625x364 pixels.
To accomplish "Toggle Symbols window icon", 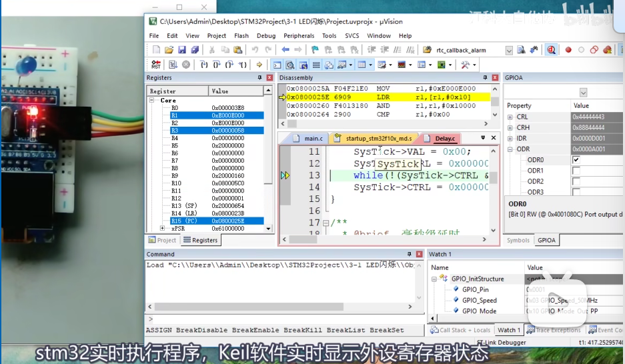I will pyautogui.click(x=303, y=65).
